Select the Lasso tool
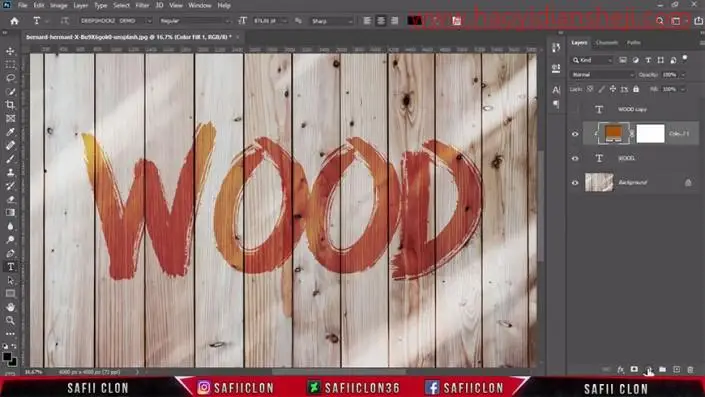 (x=10, y=78)
